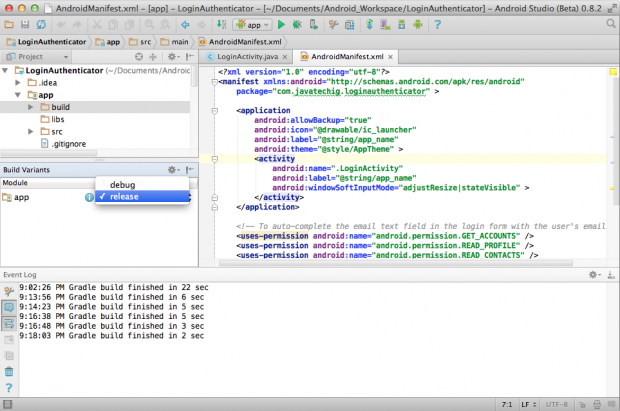Click the Find magnifier icon

[149, 25]
